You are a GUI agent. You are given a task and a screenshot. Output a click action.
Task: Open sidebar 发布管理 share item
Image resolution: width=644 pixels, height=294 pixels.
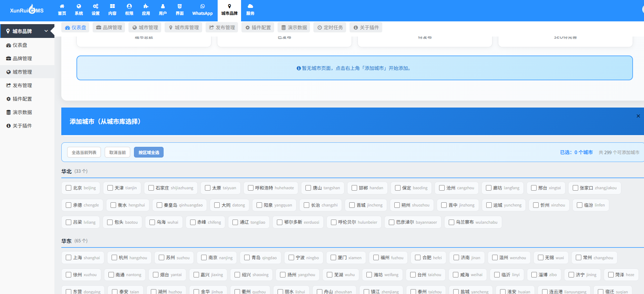(x=27, y=85)
